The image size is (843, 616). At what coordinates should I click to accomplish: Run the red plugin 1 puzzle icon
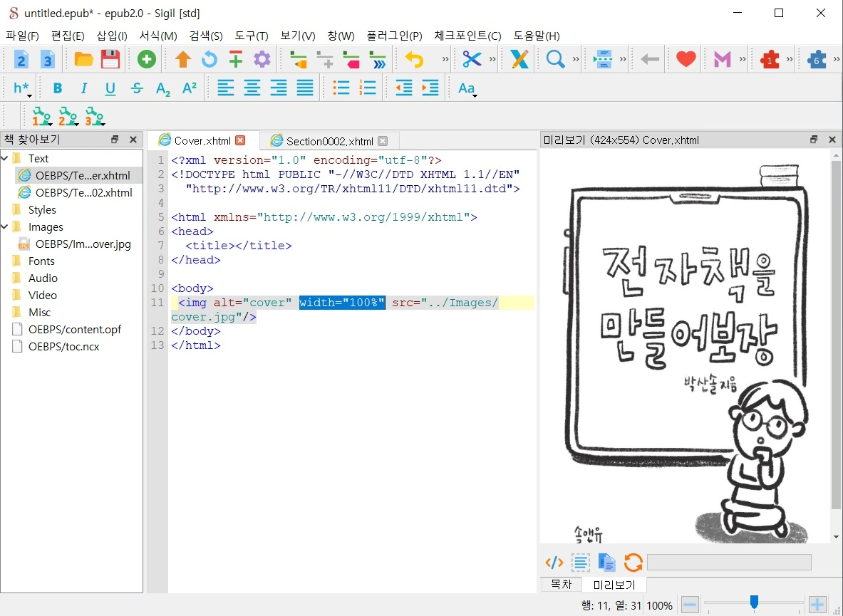pyautogui.click(x=770, y=59)
